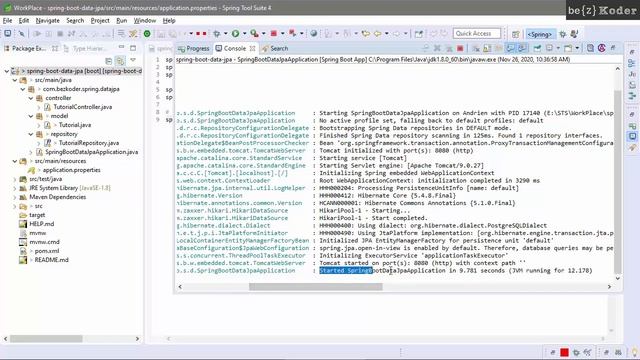Switch to the Progress tab

pyautogui.click(x=194, y=48)
